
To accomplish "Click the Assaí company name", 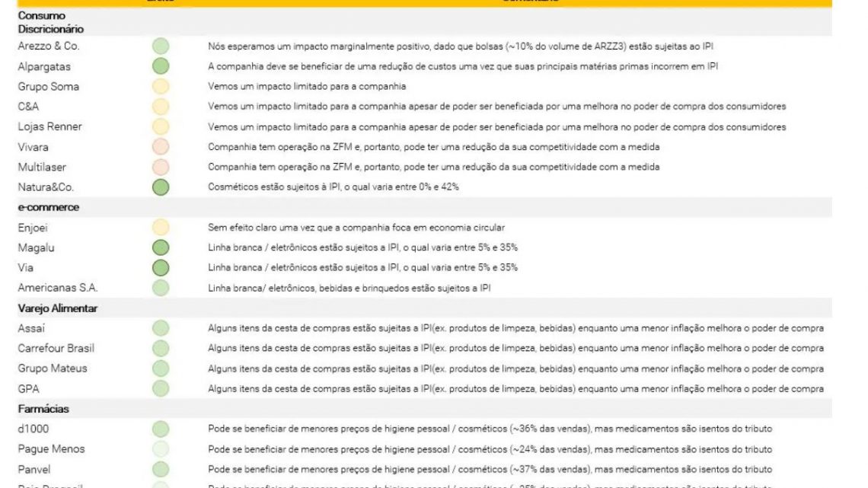I will pyautogui.click(x=31, y=328).
